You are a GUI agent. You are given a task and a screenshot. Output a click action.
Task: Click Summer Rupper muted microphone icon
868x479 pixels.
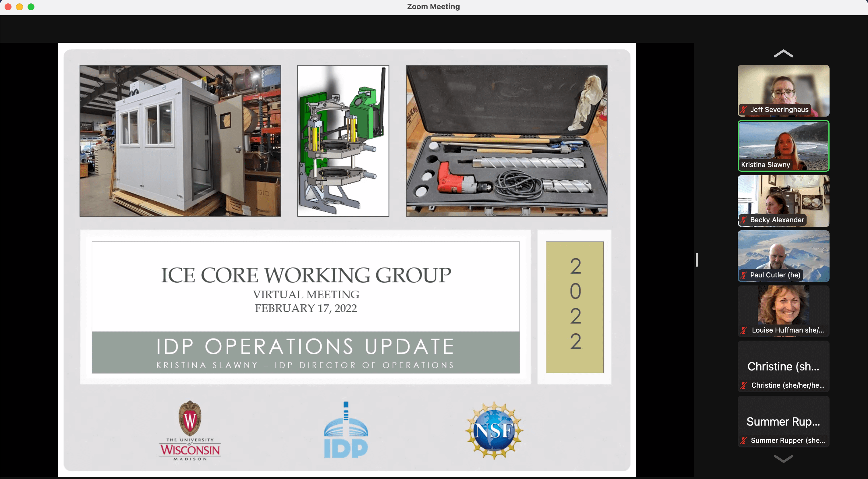pos(744,441)
